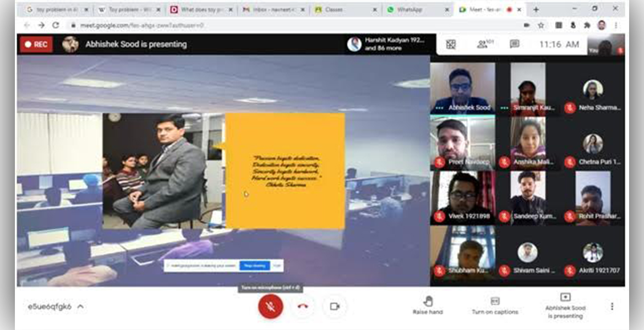
Task: Select Chetna Puri's participant tile
Action: pyautogui.click(x=593, y=143)
